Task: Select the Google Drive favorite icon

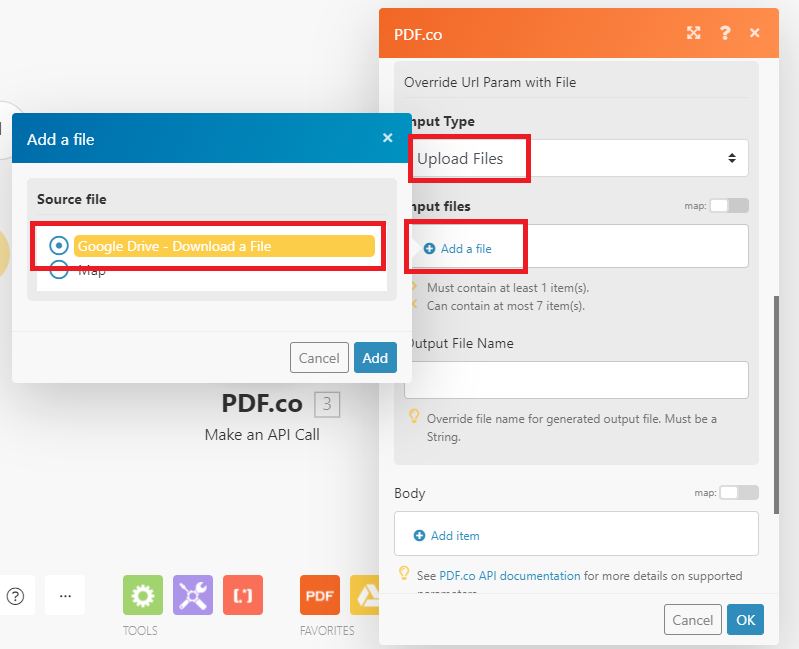Action: 365,595
